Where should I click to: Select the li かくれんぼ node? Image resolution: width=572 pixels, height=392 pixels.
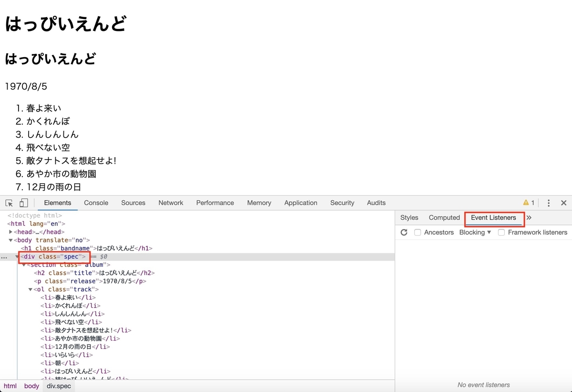click(71, 305)
